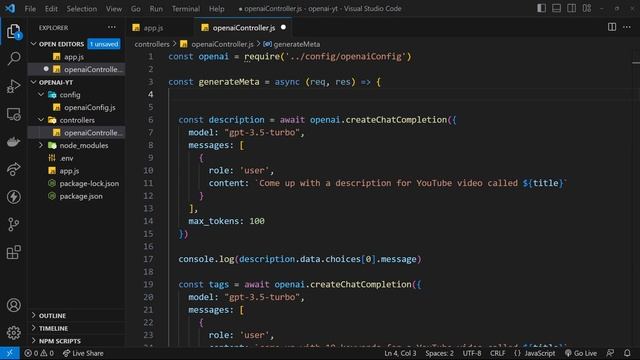Screen dimensions: 640x360
Task: Click the 1 unsaved badge
Action: (x=104, y=44)
